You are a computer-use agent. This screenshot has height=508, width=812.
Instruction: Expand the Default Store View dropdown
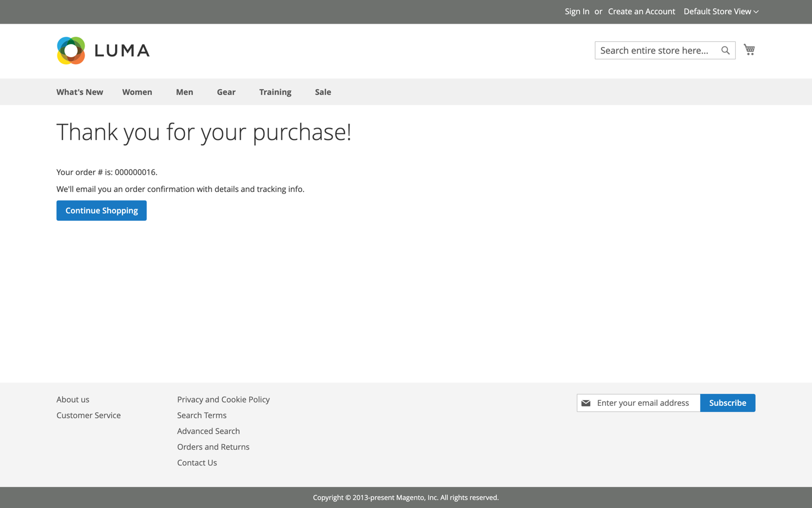pyautogui.click(x=721, y=11)
